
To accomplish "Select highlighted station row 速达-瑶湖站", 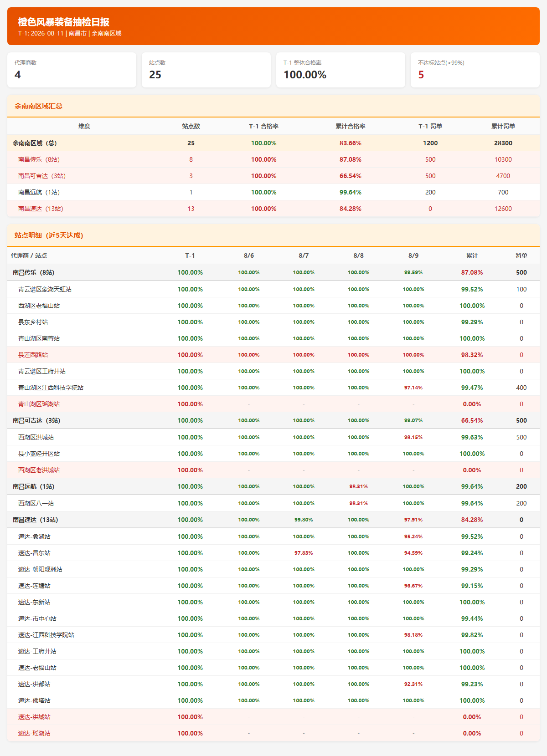I will click(x=273, y=733).
